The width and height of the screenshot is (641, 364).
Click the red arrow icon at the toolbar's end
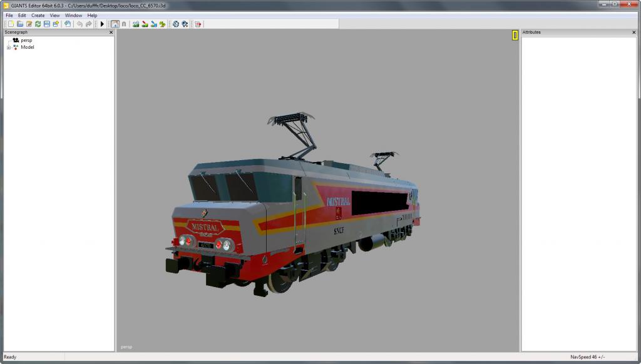tap(198, 24)
